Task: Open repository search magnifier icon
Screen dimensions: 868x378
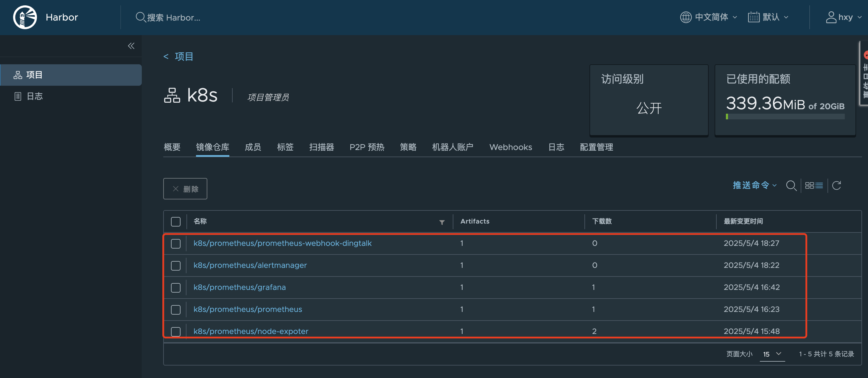Action: [791, 185]
